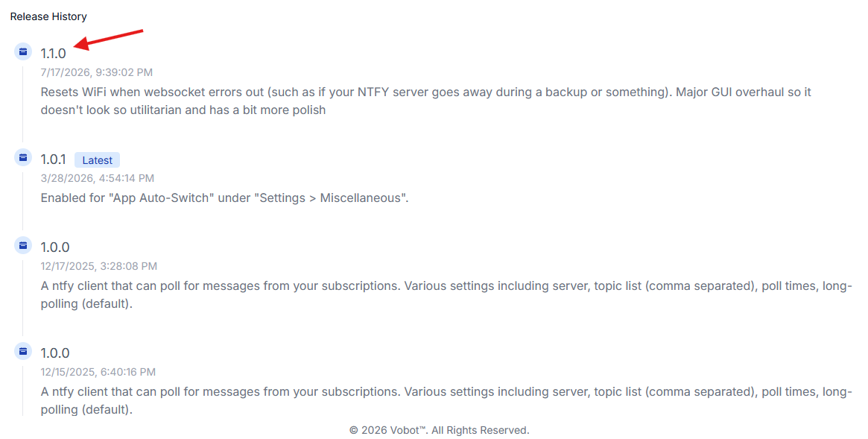This screenshot has height=439, width=868.
Task: Click the calendar icon beside 12/17/2025 release
Action: [x=22, y=245]
